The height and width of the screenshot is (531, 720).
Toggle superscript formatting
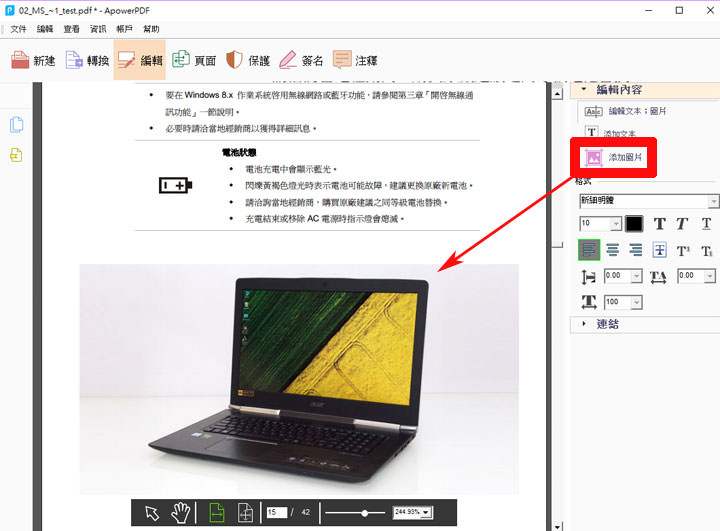coord(683,251)
